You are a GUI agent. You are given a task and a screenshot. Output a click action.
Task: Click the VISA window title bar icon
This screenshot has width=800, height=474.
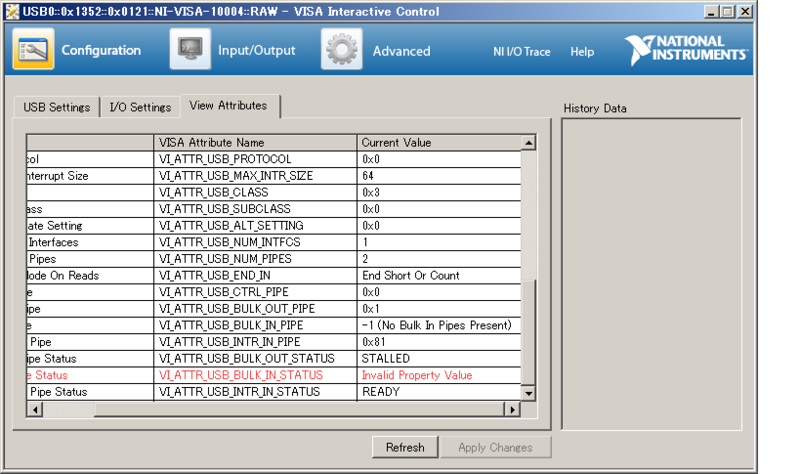click(x=12, y=11)
